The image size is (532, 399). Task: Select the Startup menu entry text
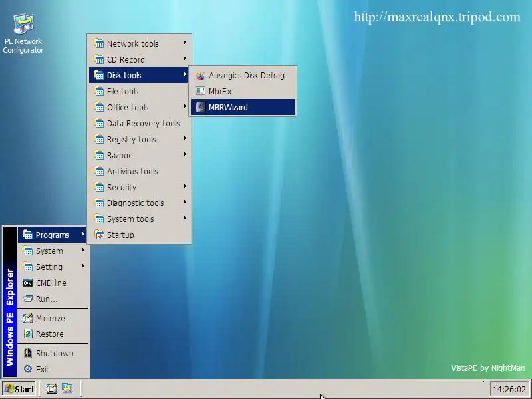(120, 235)
